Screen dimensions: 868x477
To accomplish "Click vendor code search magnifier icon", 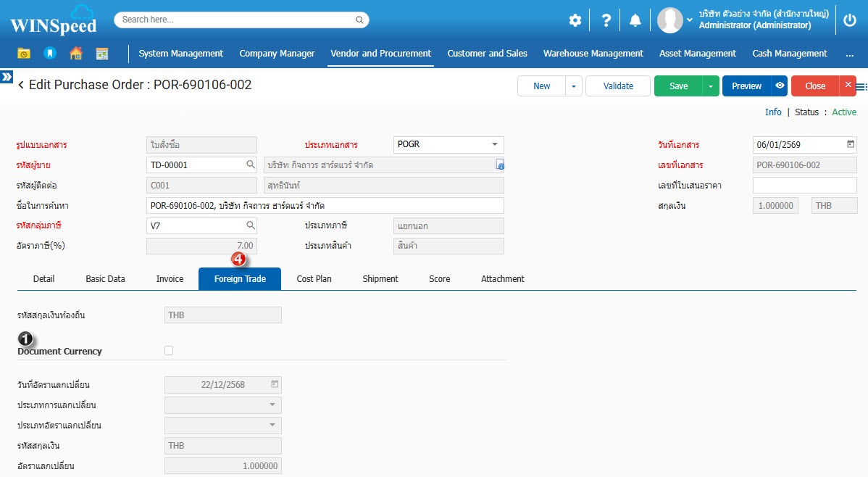I will [x=250, y=165].
